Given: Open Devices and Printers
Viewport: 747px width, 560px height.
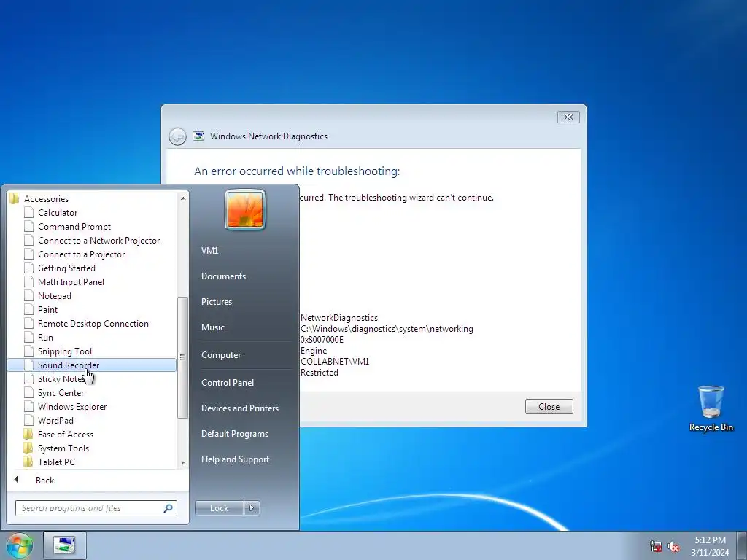Looking at the screenshot, I should pos(240,408).
